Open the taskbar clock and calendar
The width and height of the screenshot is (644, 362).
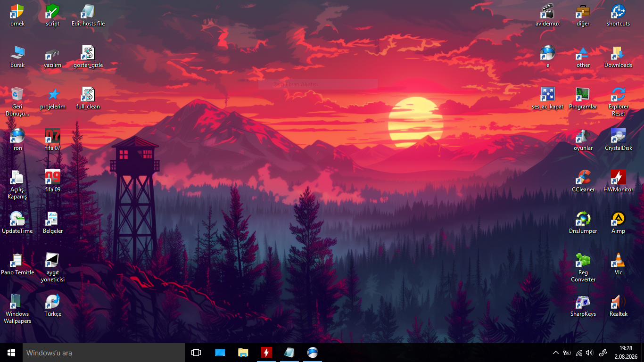pos(626,353)
